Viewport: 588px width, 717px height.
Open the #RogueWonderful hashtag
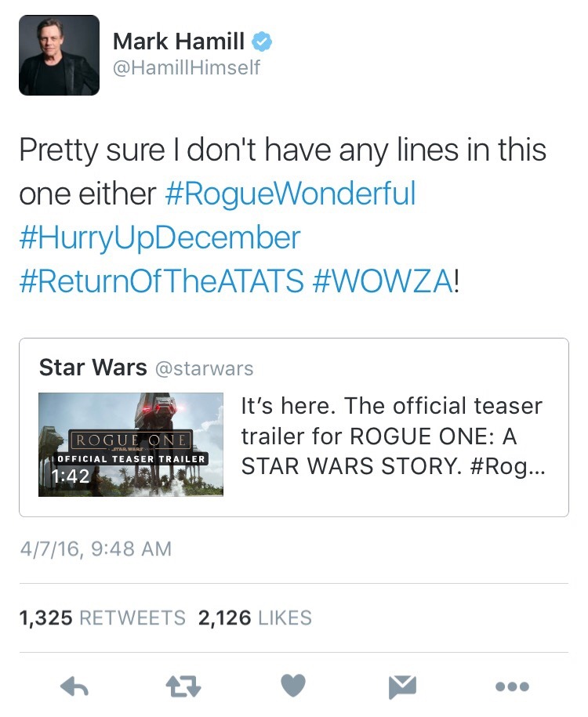290,194
